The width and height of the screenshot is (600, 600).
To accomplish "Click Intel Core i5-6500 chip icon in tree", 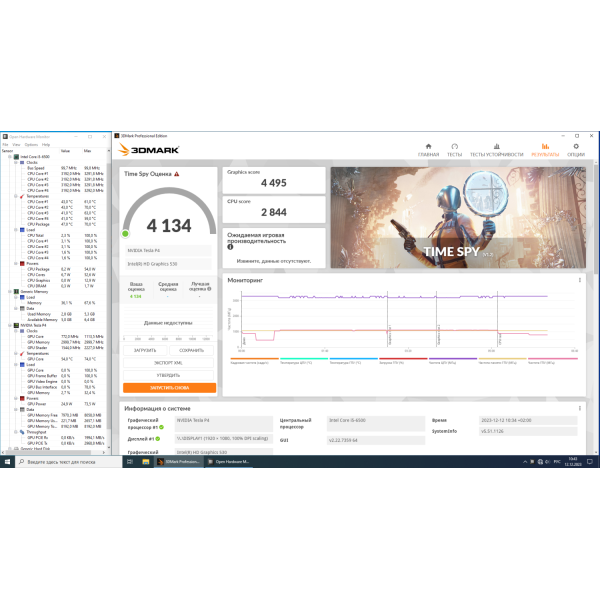I will pos(16,157).
